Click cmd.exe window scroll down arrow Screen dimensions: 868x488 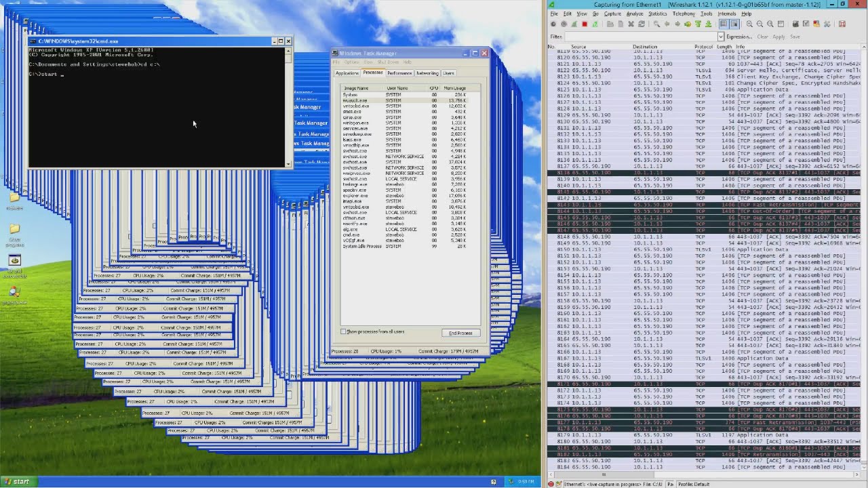(x=288, y=163)
